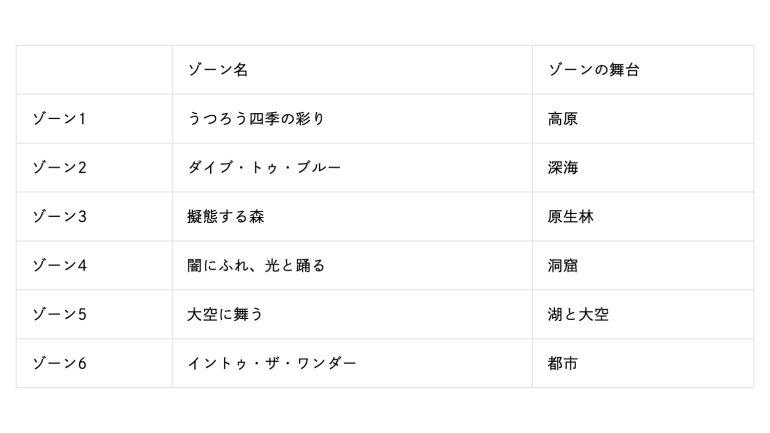Select the 原生林 stage cell
Image resolution: width=770 pixels, height=433 pixels.
tap(571, 217)
